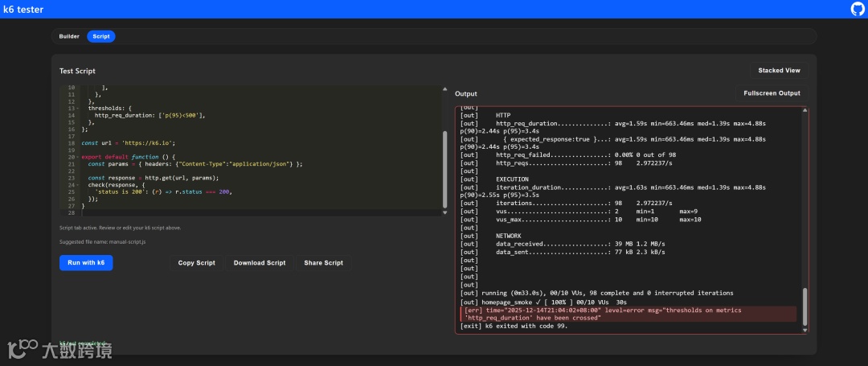Click line number 28 in editor
The height and width of the screenshot is (366, 868).
click(70, 212)
